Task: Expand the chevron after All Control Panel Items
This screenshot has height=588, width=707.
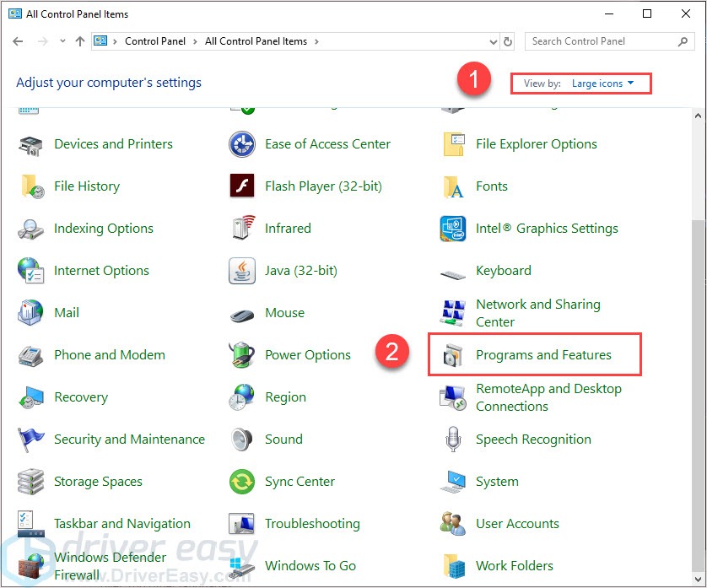Action: tap(316, 41)
